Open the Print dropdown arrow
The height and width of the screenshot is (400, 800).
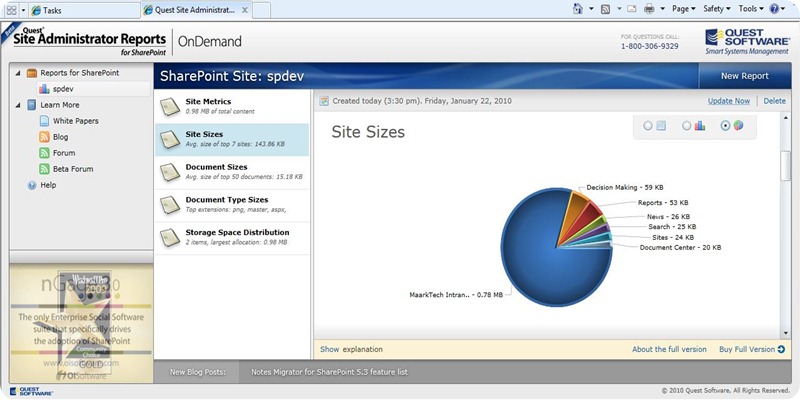[663, 9]
